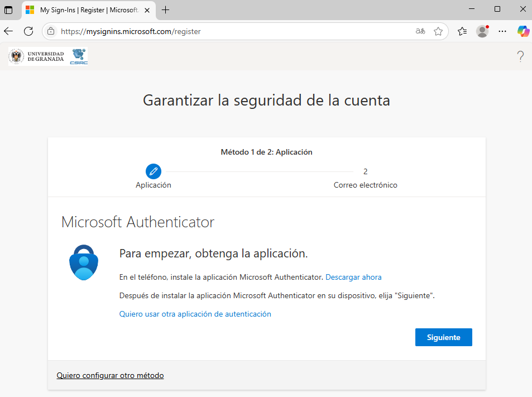Screen dimensions: 532x397
Task: Click the Garantizar la seguridad heading
Action: (x=266, y=101)
